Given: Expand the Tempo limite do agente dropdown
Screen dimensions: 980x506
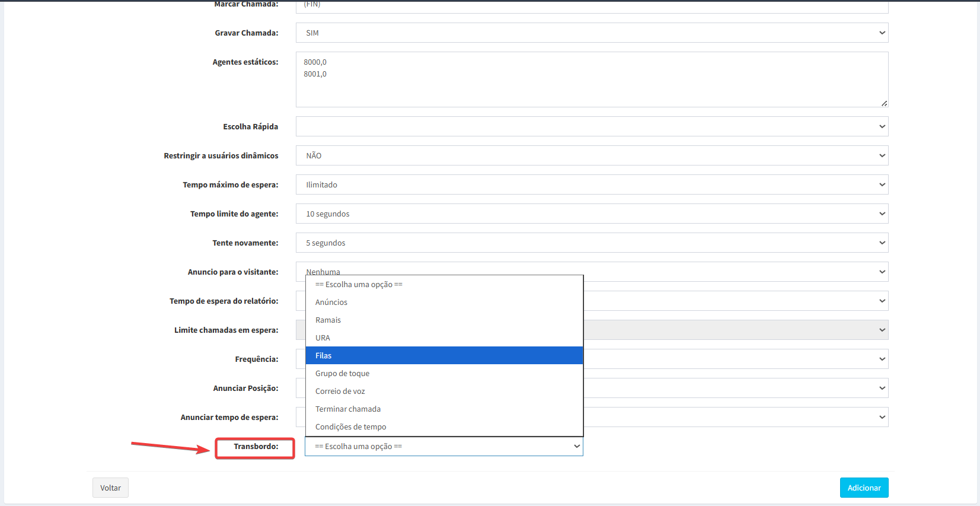Looking at the screenshot, I should click(x=591, y=214).
